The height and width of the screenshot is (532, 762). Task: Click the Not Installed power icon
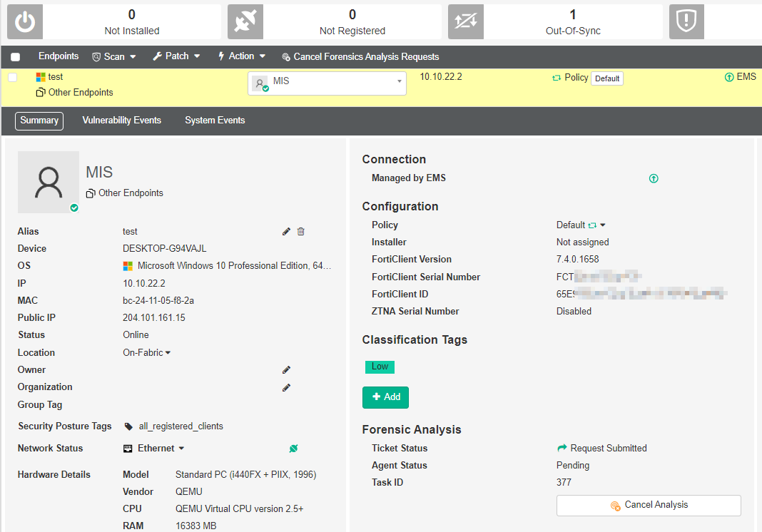tap(24, 21)
